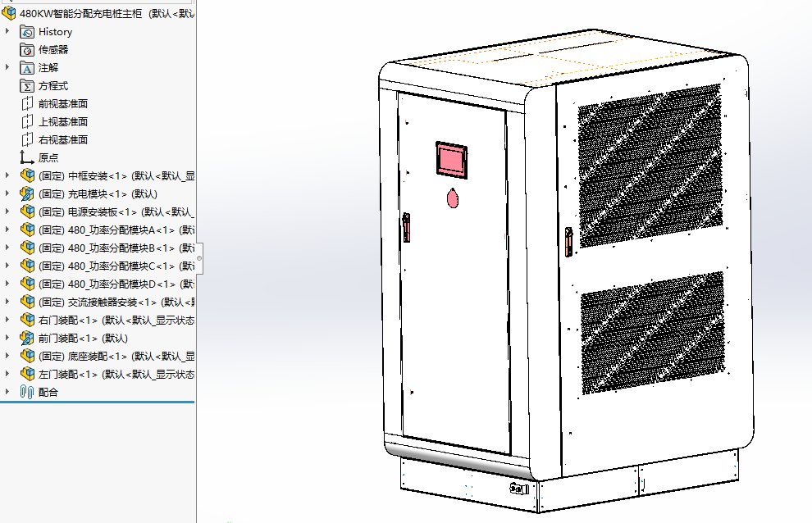This screenshot has height=523, width=812.
Task: Click the 前视基准面 plane icon
Action: [27, 103]
